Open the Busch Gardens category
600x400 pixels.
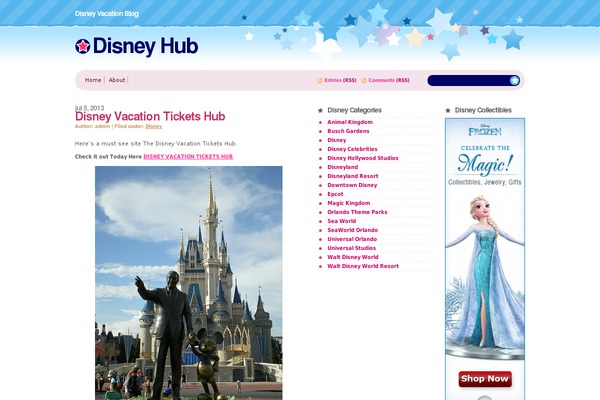point(348,131)
